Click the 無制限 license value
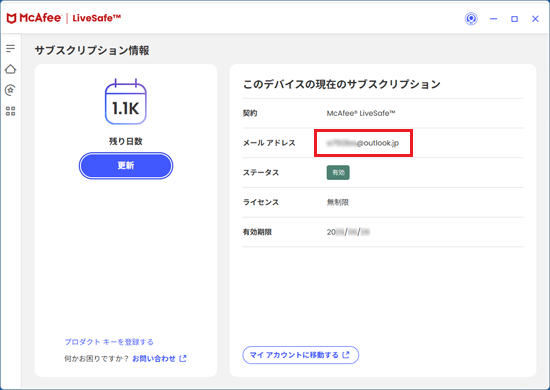The width and height of the screenshot is (550, 390). tap(338, 202)
